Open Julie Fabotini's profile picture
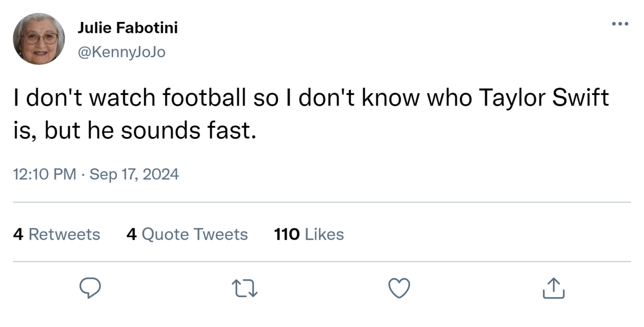 pos(39,39)
